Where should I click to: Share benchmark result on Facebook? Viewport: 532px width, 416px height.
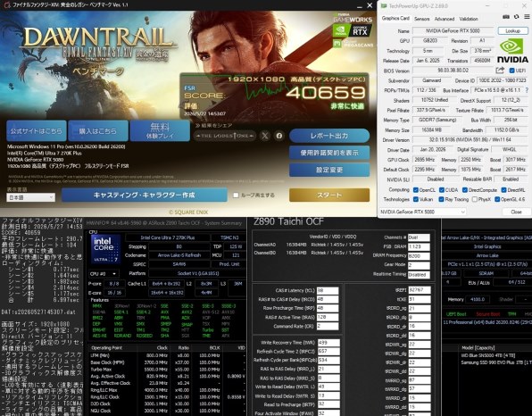[x=279, y=136]
